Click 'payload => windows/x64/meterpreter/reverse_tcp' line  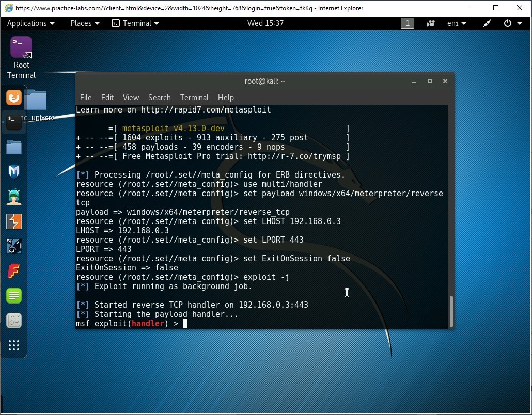tap(183, 212)
